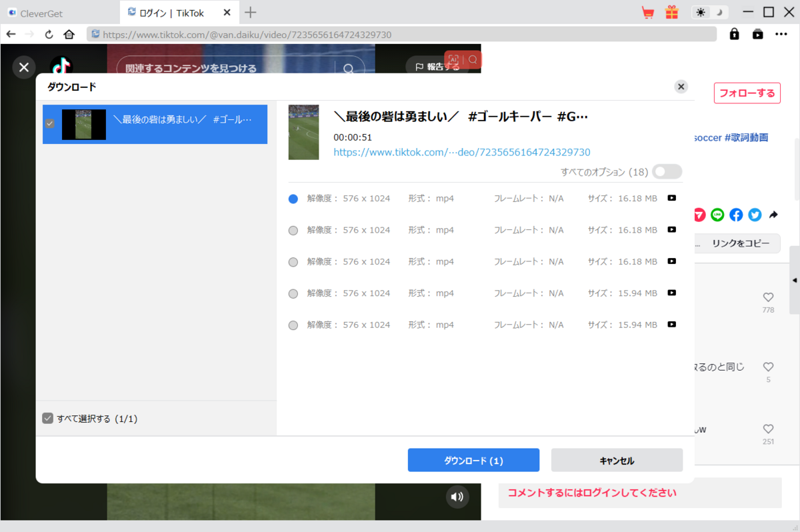Click the URL address bar
The height and width of the screenshot is (532, 800).
click(401, 34)
